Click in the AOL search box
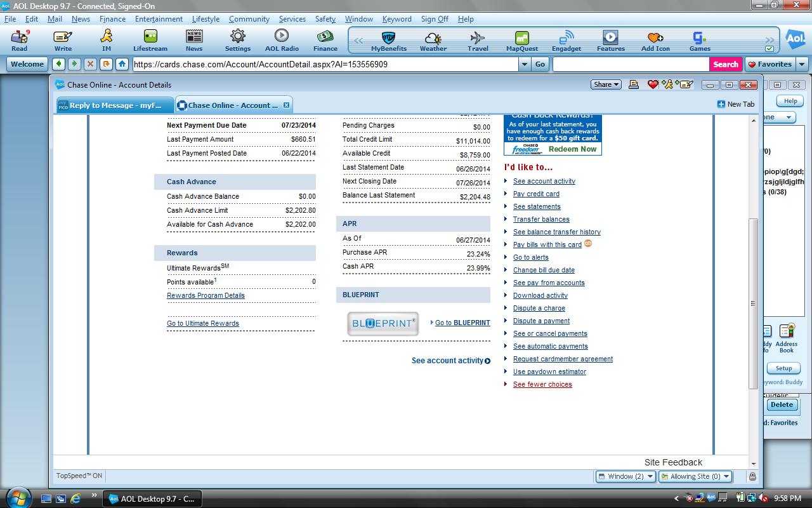 click(x=631, y=64)
